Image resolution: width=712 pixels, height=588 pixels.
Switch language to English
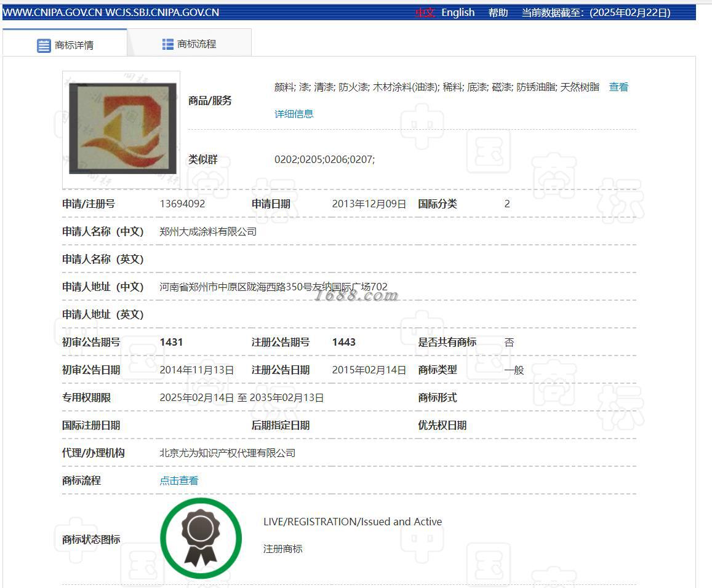458,13
